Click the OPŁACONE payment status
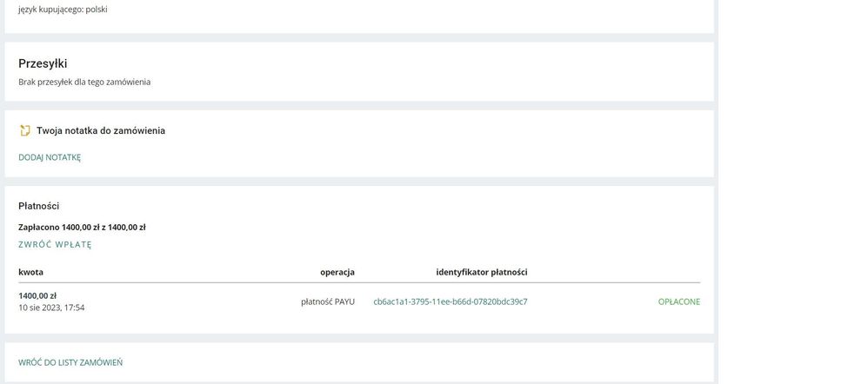The width and height of the screenshot is (868, 384). pyautogui.click(x=678, y=302)
